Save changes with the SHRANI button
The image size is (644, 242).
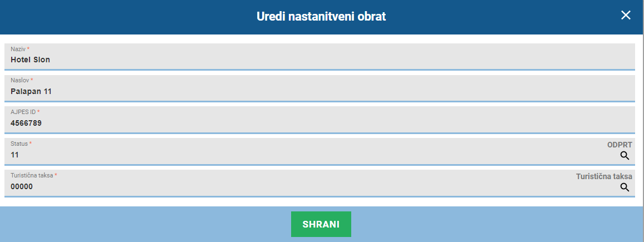pos(321,224)
